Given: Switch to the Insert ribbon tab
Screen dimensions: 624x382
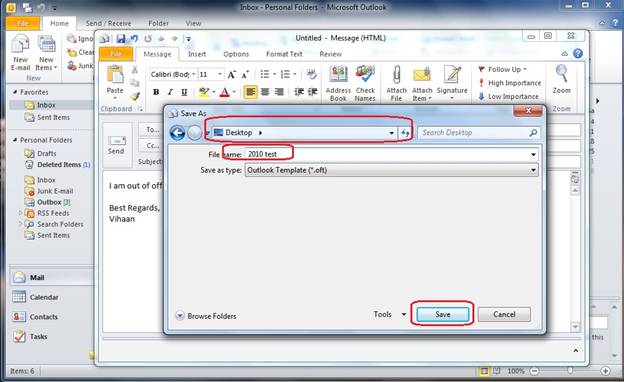Looking at the screenshot, I should click(x=197, y=54).
